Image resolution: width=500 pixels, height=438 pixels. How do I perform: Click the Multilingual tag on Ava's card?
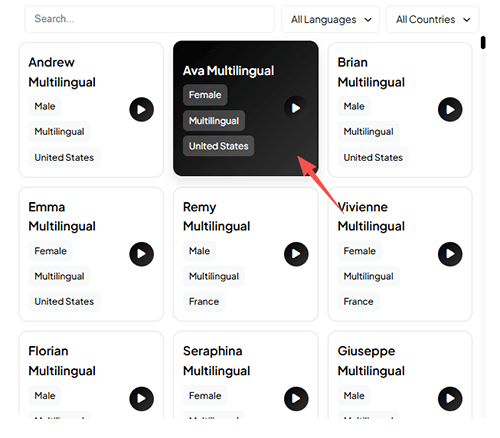point(214,121)
